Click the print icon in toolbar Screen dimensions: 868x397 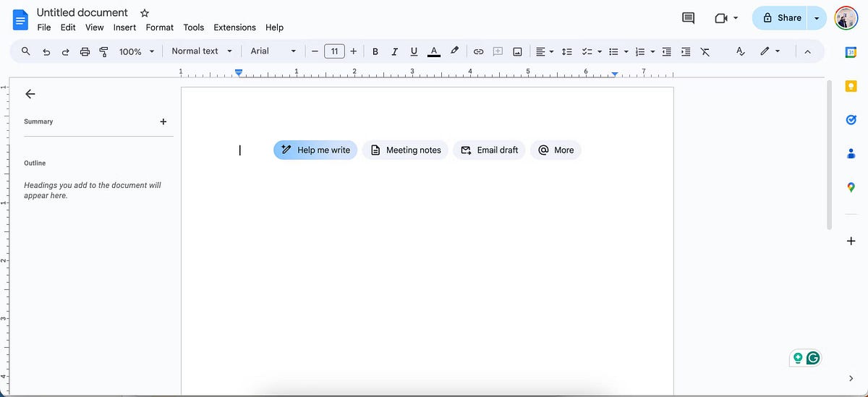coord(85,51)
